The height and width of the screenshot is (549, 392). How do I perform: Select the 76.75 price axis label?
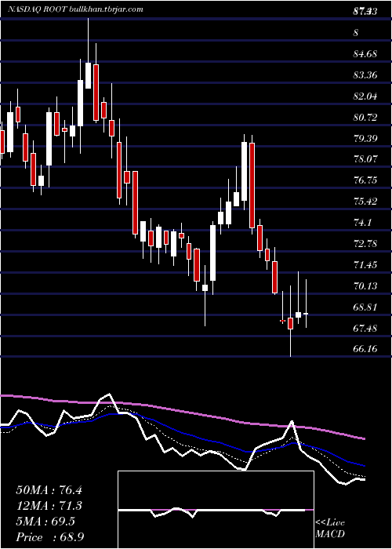tap(365, 180)
